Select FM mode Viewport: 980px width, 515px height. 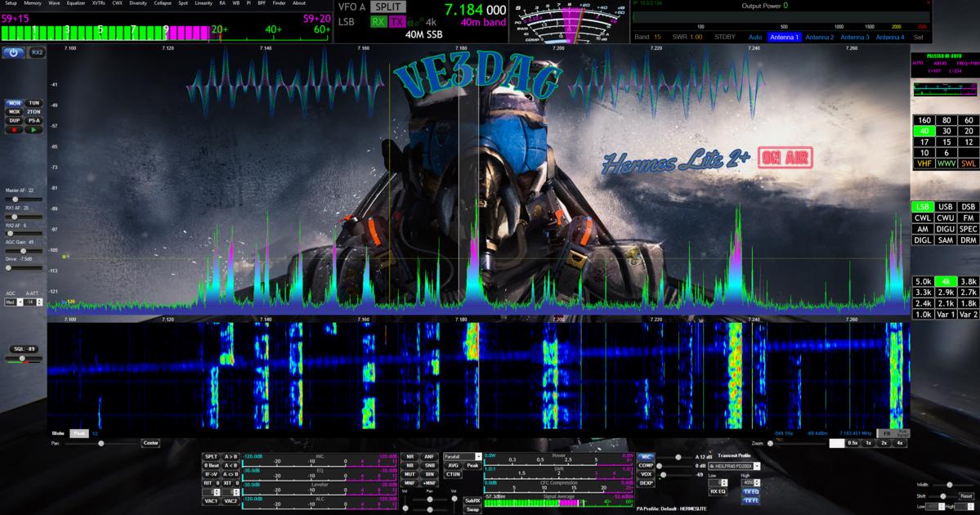click(968, 218)
